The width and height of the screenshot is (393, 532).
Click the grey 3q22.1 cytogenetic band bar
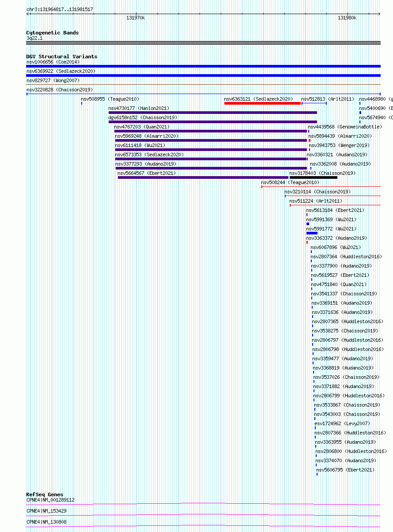204,43
